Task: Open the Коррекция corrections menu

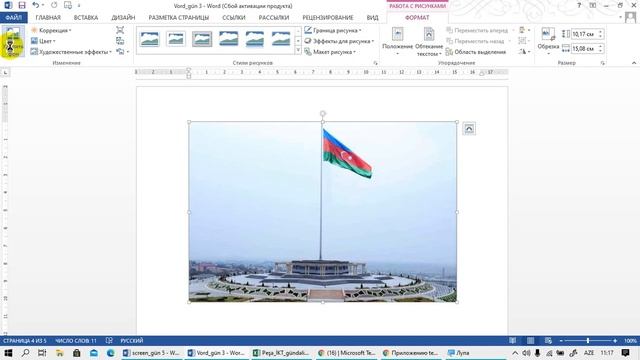Action: [x=51, y=30]
